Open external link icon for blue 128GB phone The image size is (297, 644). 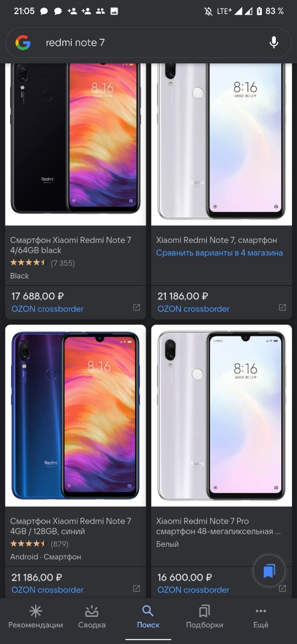tap(136, 588)
